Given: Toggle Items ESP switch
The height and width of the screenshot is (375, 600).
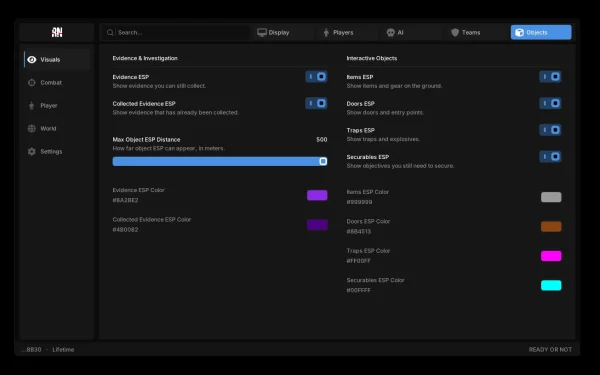Looking at the screenshot, I should [550, 77].
